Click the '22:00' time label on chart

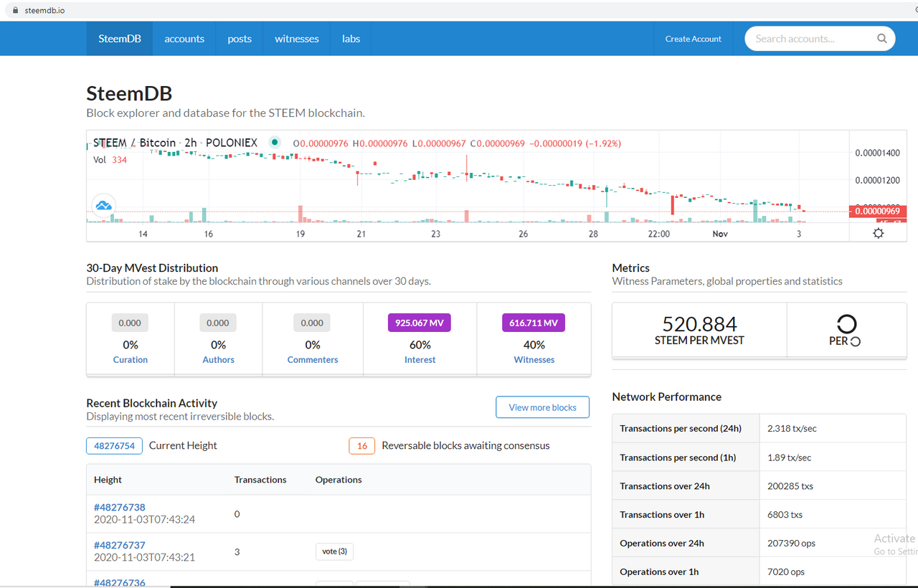(x=658, y=234)
